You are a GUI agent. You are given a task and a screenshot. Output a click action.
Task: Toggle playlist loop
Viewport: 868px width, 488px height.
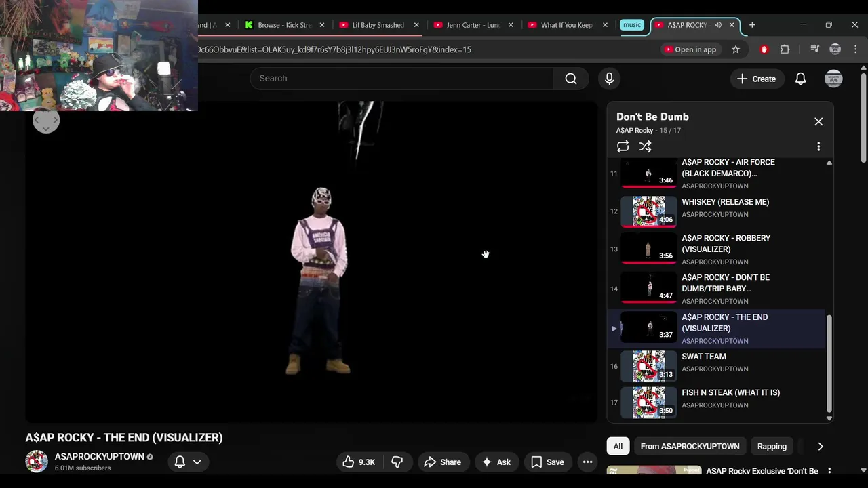tap(623, 146)
